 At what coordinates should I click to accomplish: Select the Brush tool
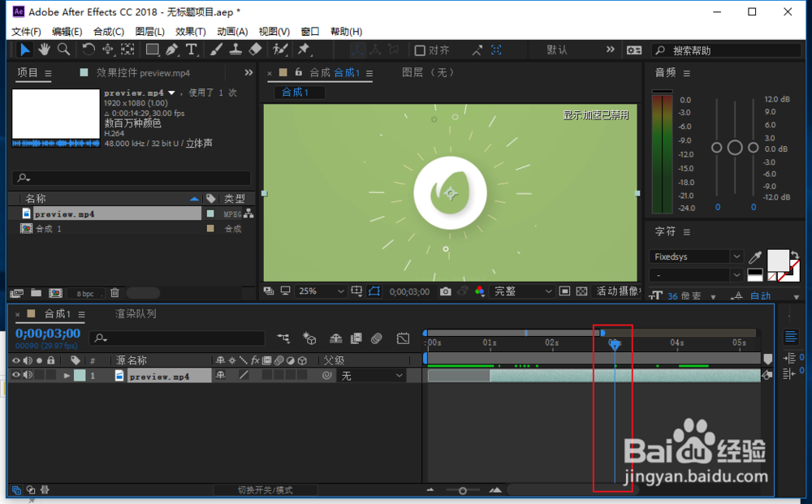(217, 50)
